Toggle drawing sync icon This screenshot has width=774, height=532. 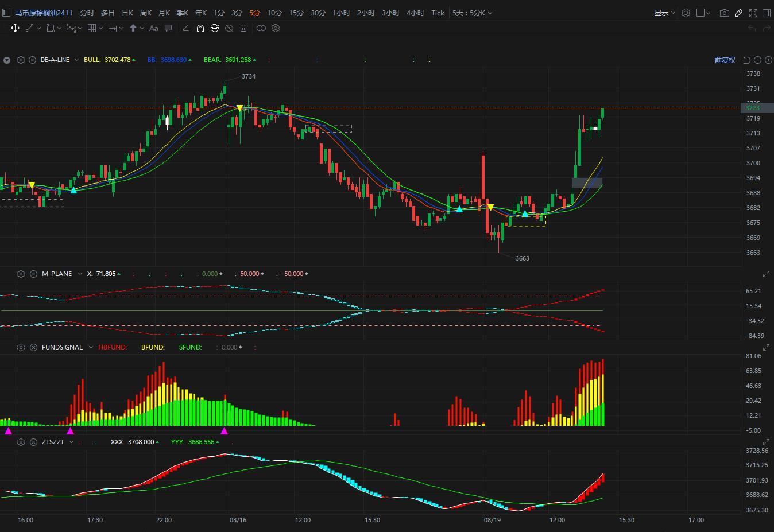(x=214, y=28)
